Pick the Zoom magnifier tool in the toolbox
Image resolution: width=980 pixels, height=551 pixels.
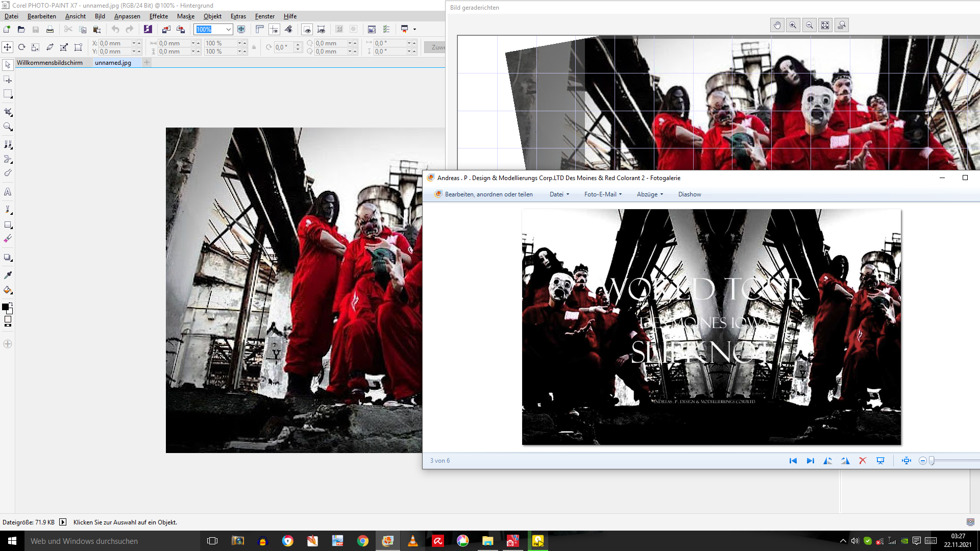click(x=8, y=127)
